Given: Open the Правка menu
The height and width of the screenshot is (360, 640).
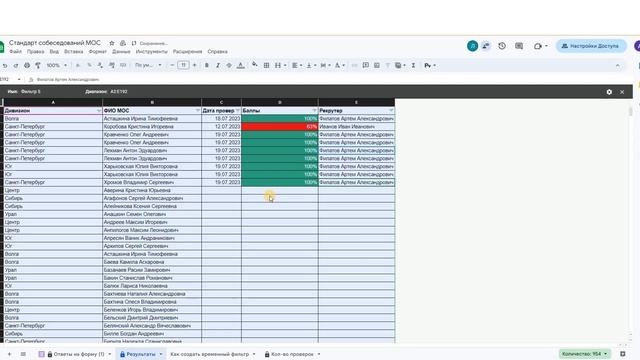Looking at the screenshot, I should pyautogui.click(x=36, y=52).
